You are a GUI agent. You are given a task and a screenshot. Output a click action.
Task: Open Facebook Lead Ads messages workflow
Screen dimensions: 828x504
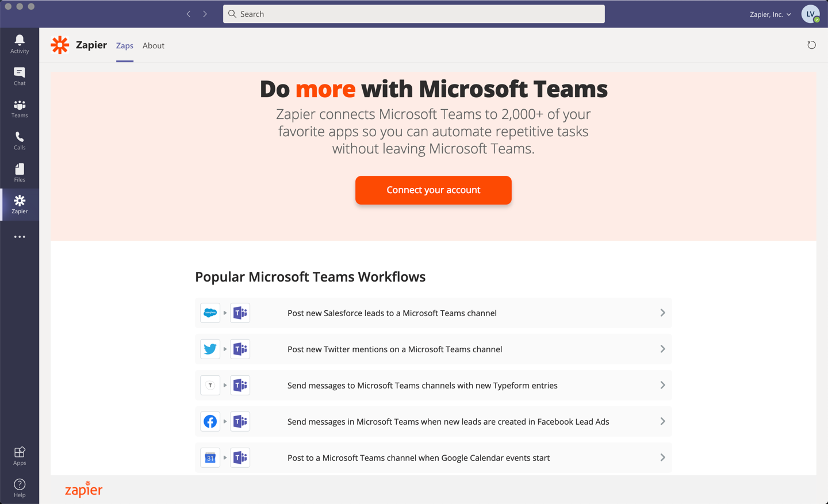pos(434,422)
